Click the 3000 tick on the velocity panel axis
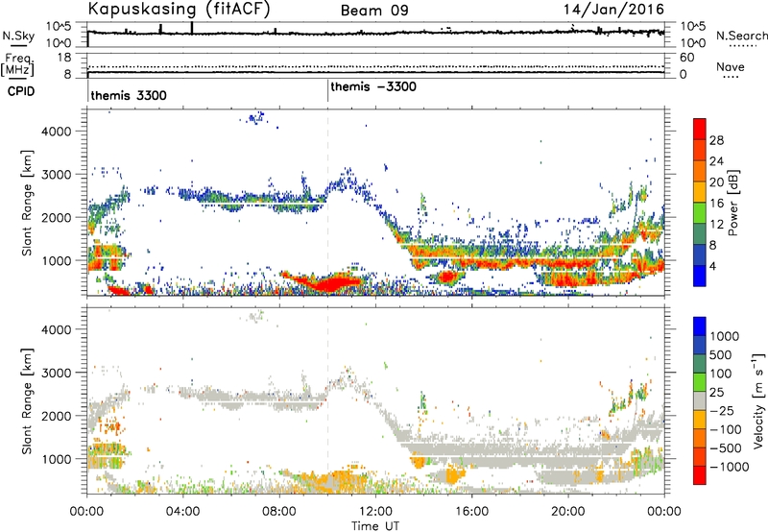Image resolution: width=768 pixels, height=532 pixels. (56, 373)
